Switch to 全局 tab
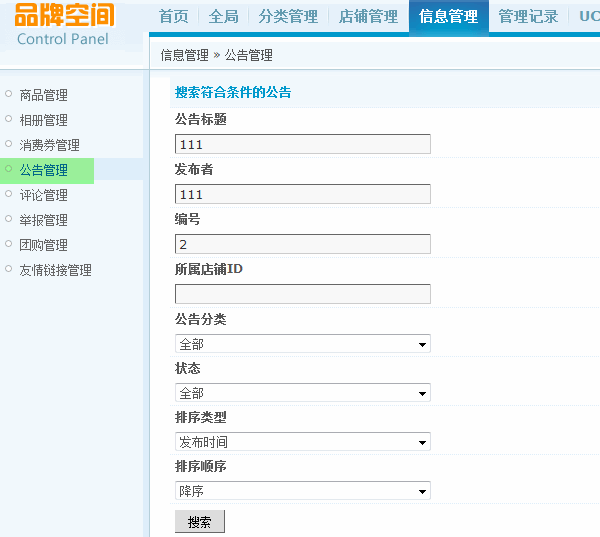The height and width of the screenshot is (537, 600). (223, 16)
